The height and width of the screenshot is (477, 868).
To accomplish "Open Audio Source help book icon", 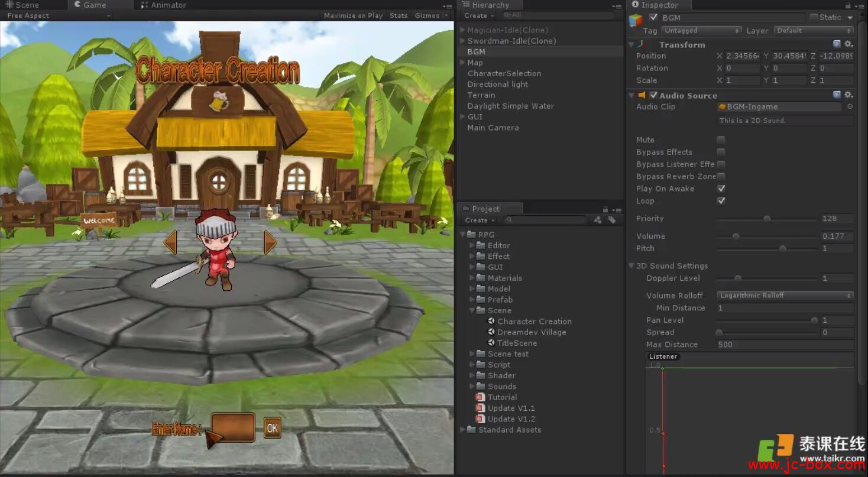I will (x=837, y=95).
